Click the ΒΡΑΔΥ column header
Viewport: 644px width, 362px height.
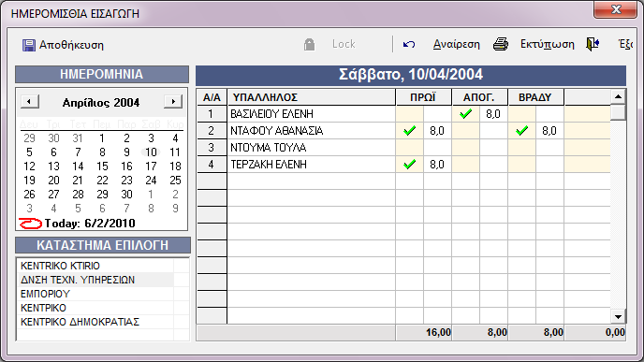pos(535,97)
